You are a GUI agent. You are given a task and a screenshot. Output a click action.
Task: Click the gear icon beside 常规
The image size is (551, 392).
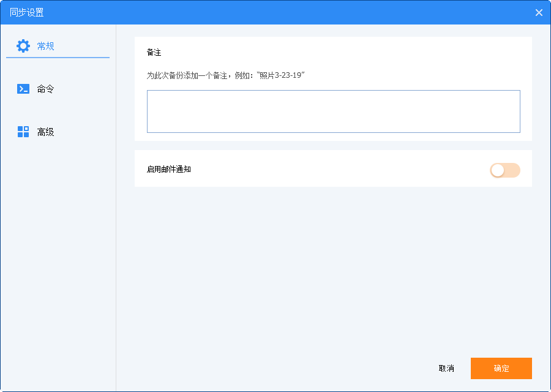23,46
